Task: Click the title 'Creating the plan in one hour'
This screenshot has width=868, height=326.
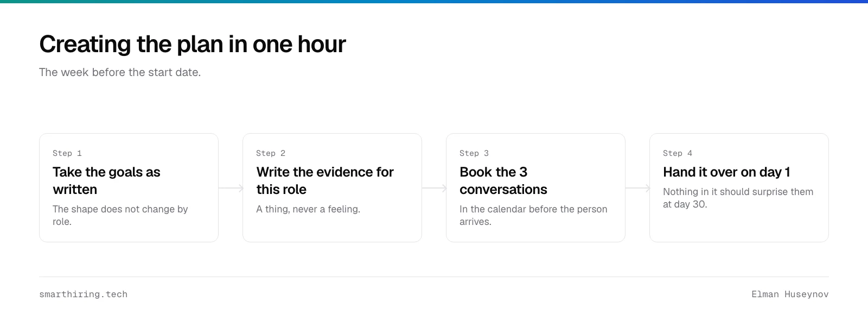Action: click(x=193, y=45)
